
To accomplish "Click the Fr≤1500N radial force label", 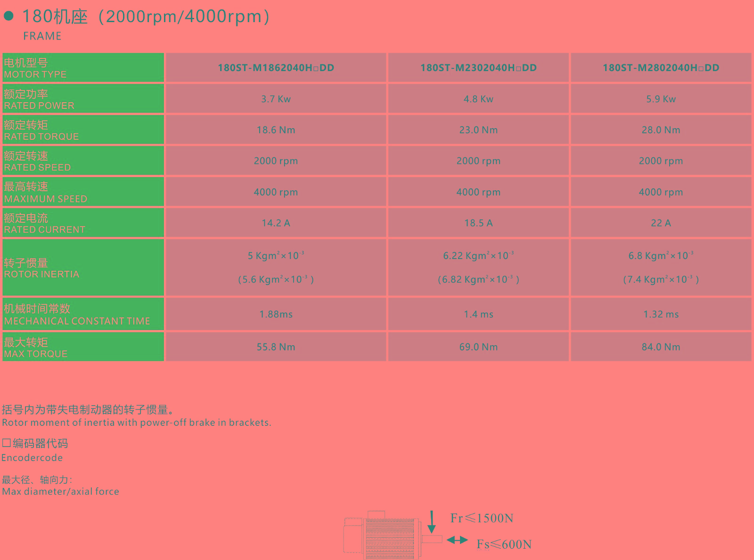I will click(482, 518).
